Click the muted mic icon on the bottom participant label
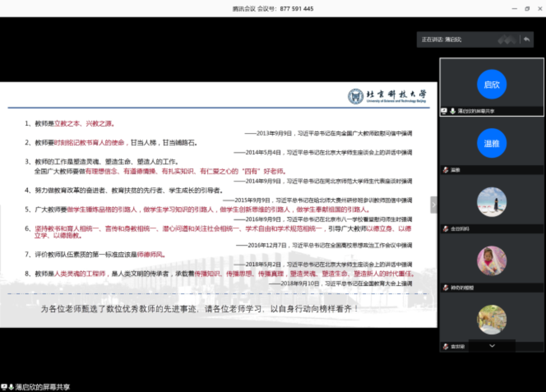 click(445, 346)
